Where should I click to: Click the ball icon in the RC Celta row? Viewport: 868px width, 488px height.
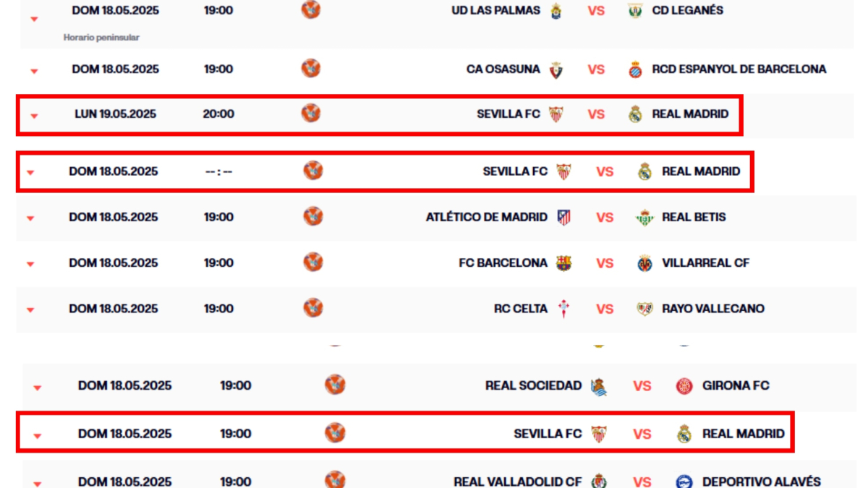(313, 307)
